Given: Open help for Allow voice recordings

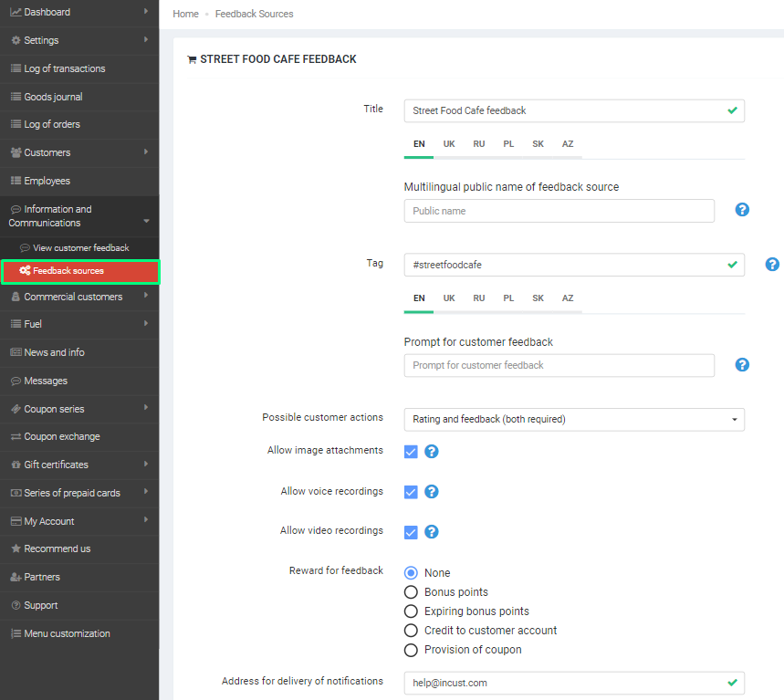Looking at the screenshot, I should point(432,492).
